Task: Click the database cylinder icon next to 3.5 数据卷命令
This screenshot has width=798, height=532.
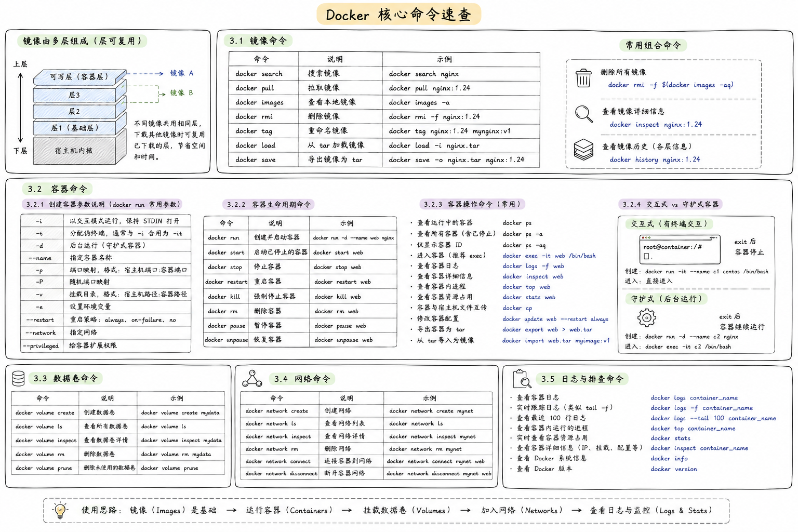Action: click(18, 378)
